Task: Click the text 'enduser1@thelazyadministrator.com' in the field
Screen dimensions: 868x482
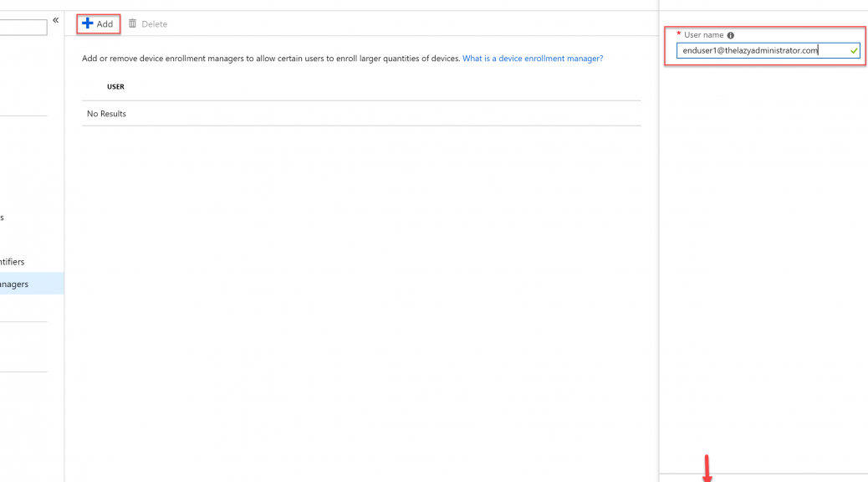Action: click(x=750, y=50)
